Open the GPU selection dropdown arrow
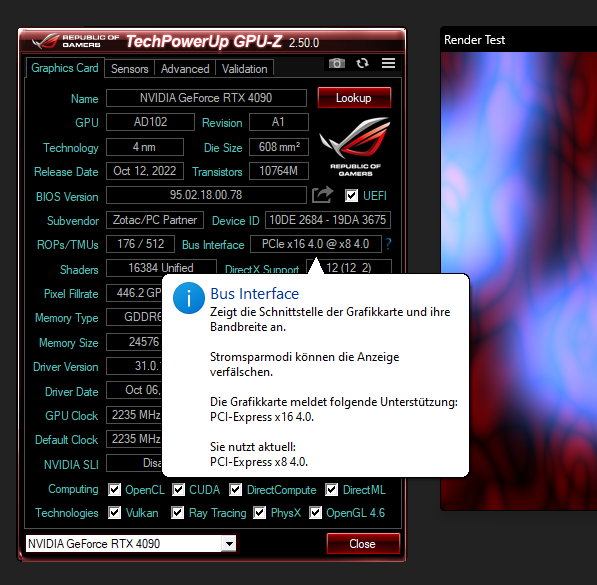The width and height of the screenshot is (597, 585). (x=229, y=543)
